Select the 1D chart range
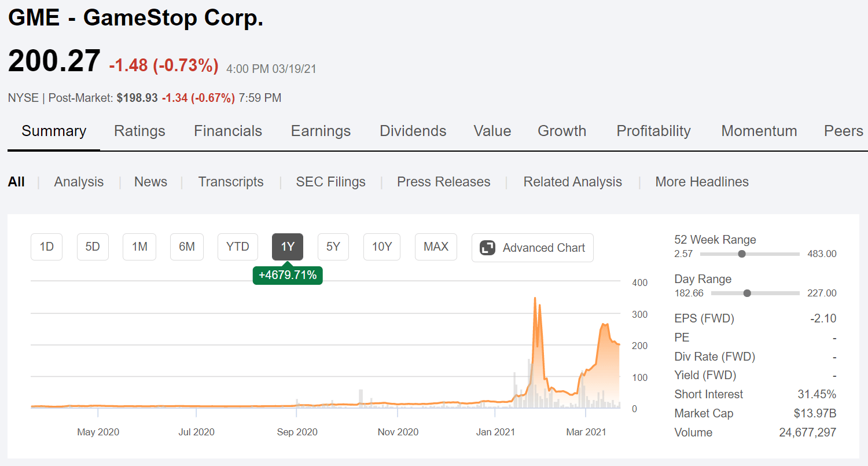This screenshot has height=466, width=868. tap(46, 247)
